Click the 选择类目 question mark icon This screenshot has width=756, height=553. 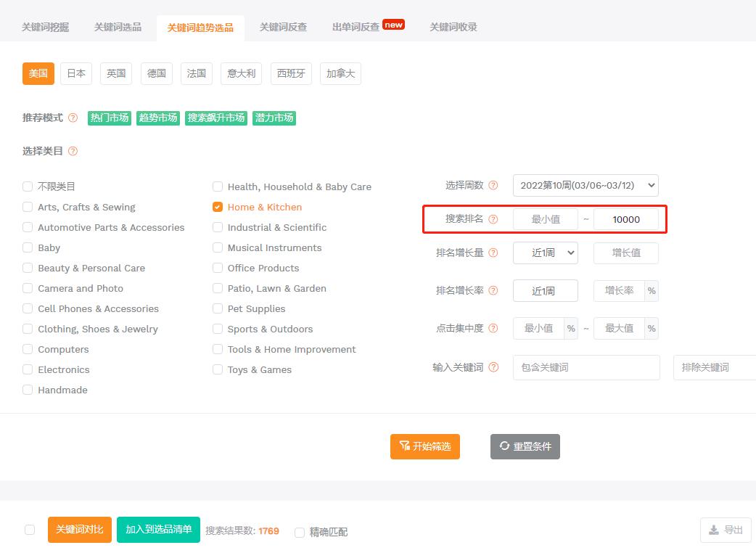[72, 151]
